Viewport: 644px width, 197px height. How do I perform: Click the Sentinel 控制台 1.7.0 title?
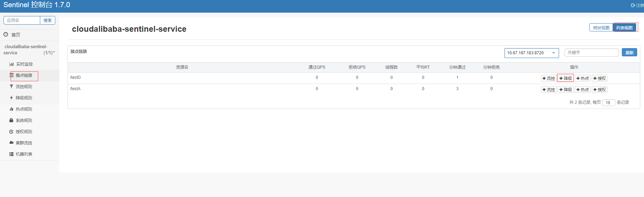37,5
